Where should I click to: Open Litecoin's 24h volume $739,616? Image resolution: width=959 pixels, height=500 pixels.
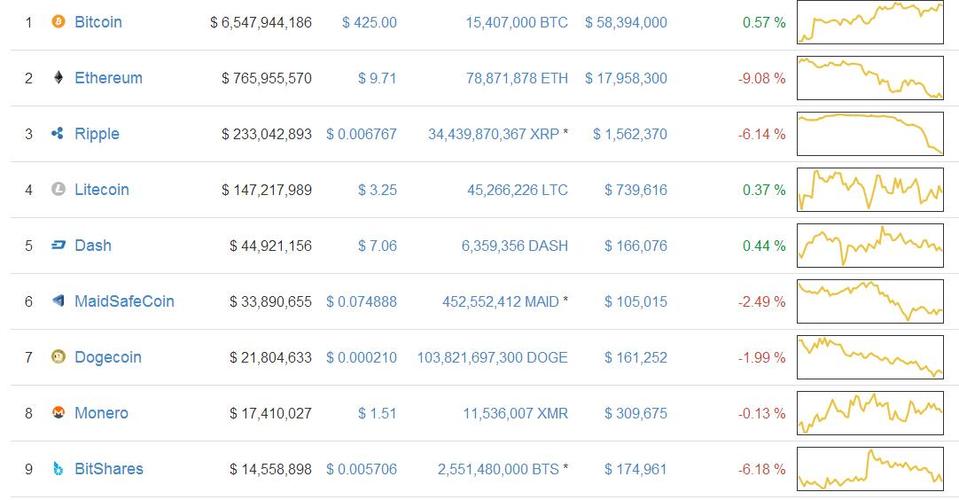(x=635, y=190)
